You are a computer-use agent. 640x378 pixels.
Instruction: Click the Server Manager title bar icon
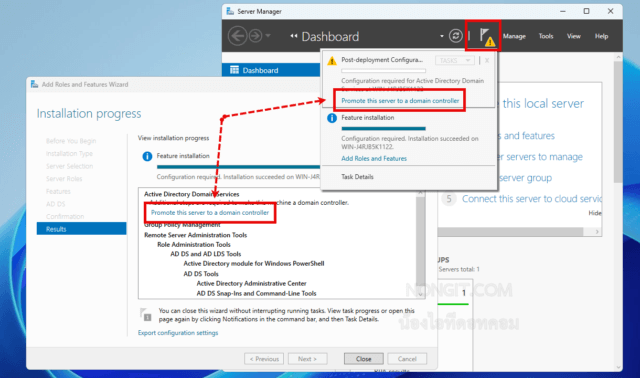[x=230, y=11]
